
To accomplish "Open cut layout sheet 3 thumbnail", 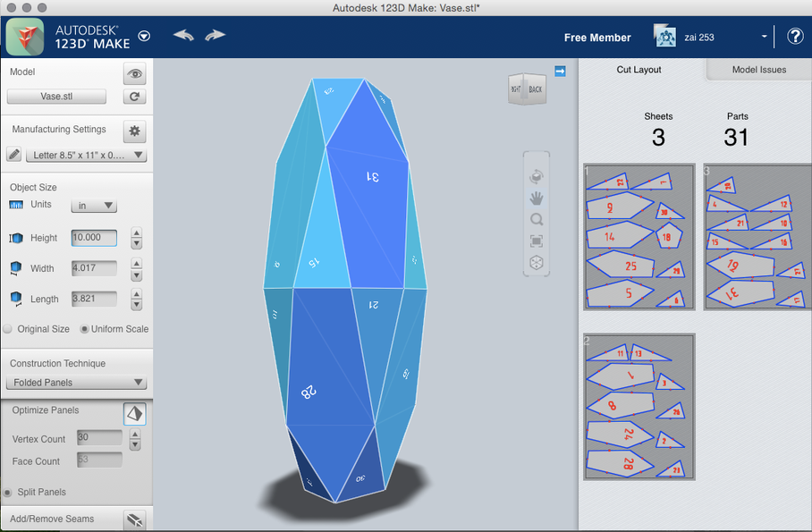I will click(757, 237).
